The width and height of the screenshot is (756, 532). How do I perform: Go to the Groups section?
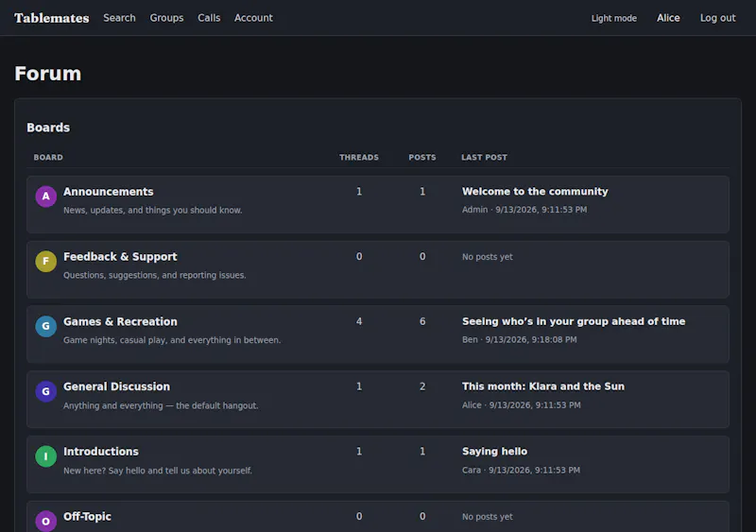[x=166, y=18]
